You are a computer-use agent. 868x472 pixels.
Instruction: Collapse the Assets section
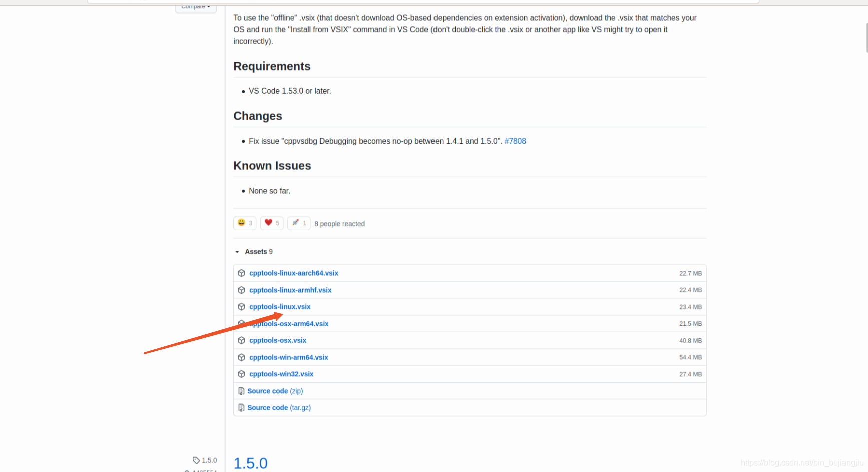[254, 252]
